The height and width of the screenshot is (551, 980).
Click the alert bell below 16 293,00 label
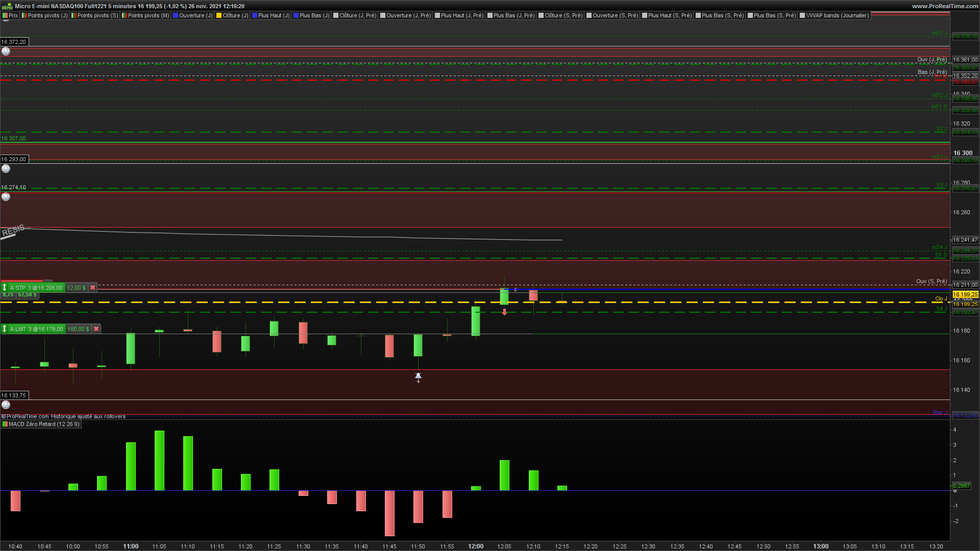(x=6, y=168)
